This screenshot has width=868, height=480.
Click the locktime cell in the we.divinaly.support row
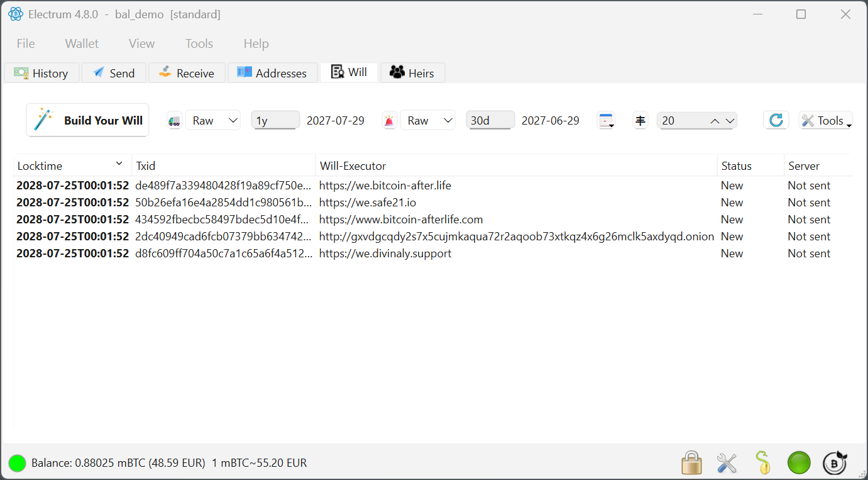(72, 254)
